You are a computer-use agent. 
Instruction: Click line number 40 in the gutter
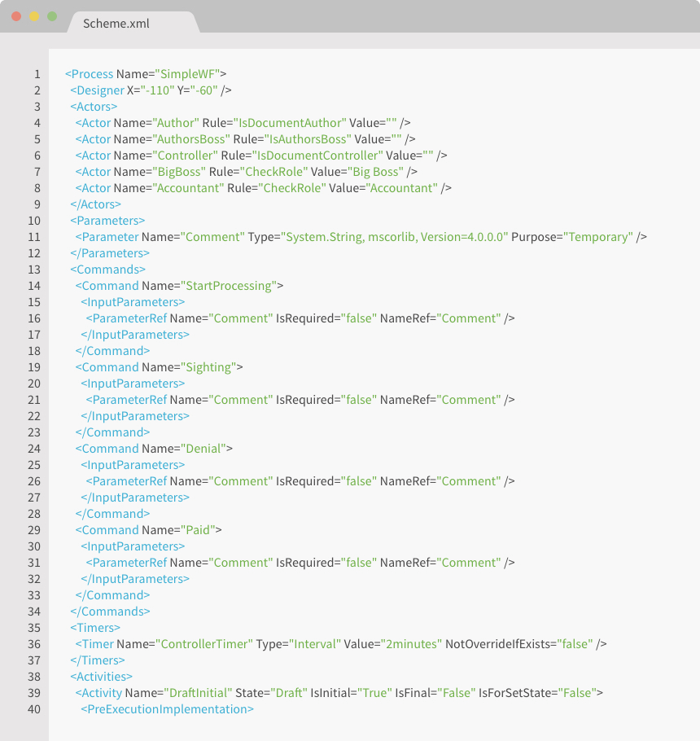(34, 710)
